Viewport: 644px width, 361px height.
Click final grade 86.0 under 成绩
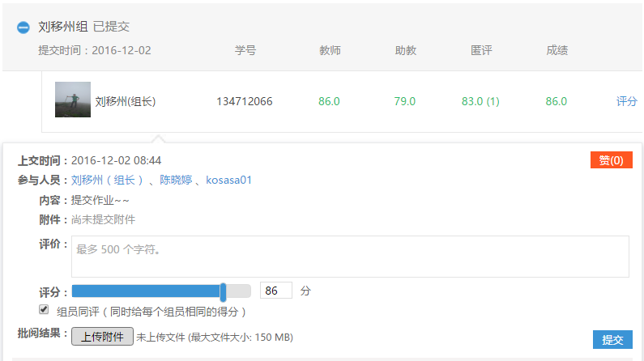(x=556, y=101)
